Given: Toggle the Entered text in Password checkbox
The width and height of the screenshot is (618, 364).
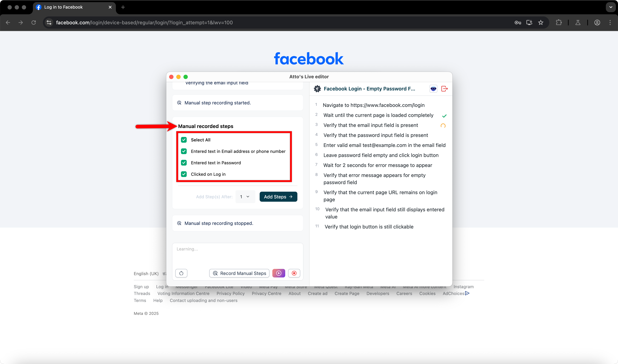Looking at the screenshot, I should [184, 163].
